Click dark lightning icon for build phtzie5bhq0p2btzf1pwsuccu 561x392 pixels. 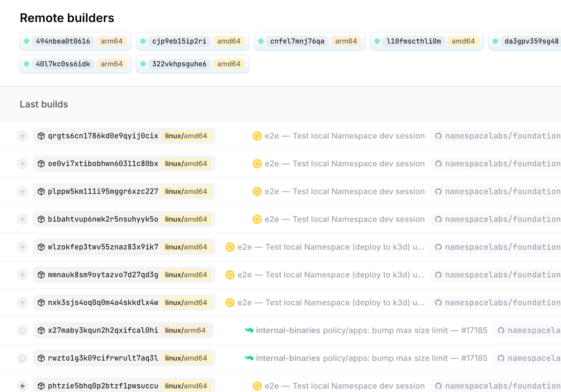[22, 386]
